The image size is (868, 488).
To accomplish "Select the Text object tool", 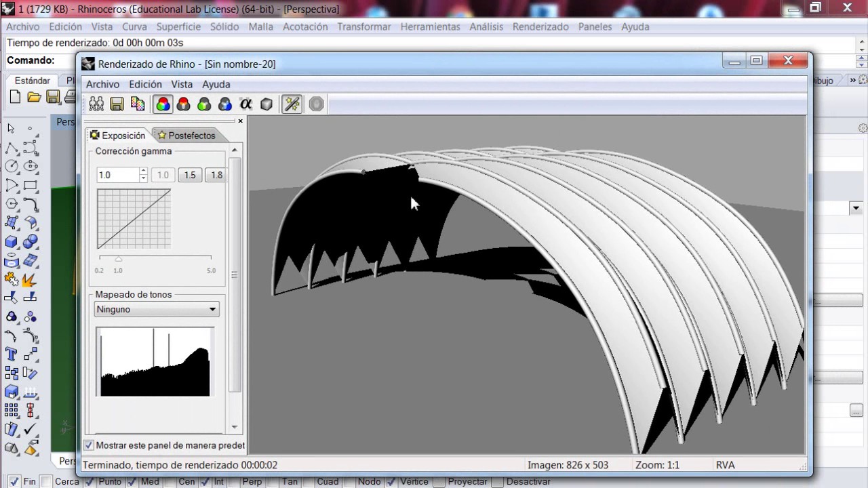I will click(x=12, y=354).
